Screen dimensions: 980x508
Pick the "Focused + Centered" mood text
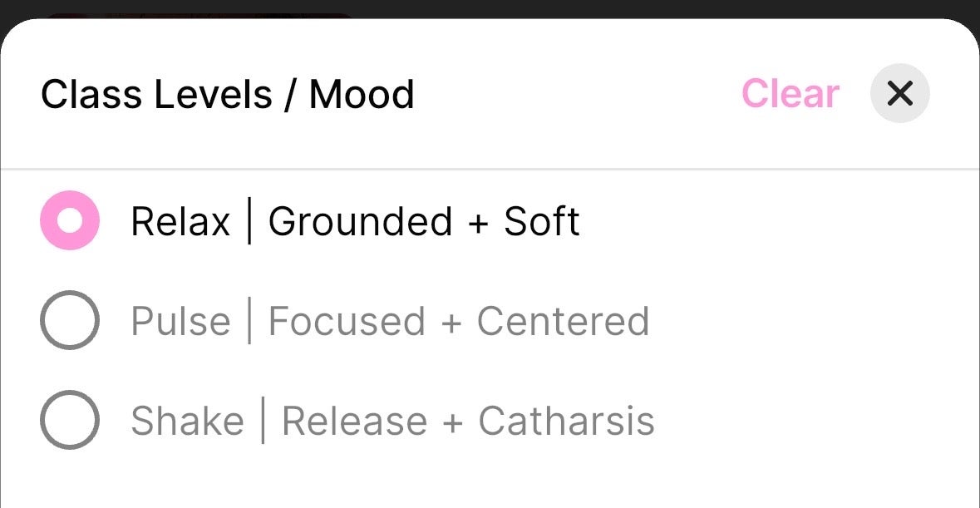[458, 322]
